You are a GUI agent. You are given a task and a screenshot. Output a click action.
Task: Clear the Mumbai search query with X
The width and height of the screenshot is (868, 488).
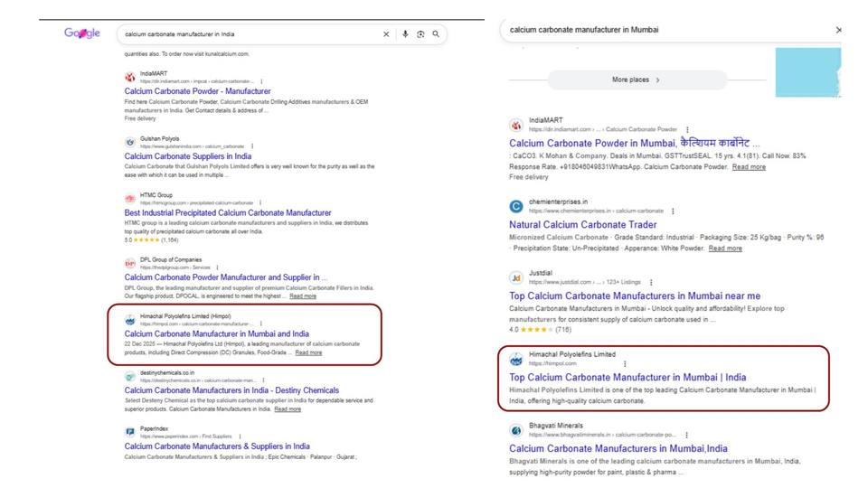[x=839, y=30]
